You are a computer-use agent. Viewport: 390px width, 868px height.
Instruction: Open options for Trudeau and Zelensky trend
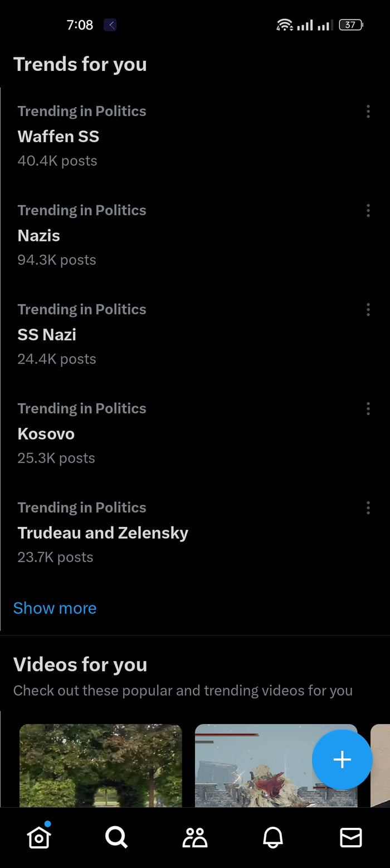[x=368, y=508]
